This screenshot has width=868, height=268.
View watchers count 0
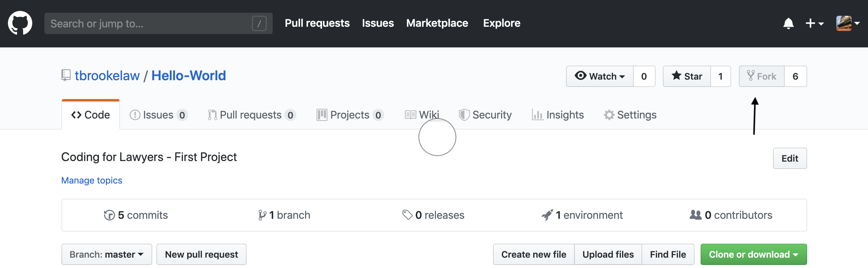(x=644, y=76)
